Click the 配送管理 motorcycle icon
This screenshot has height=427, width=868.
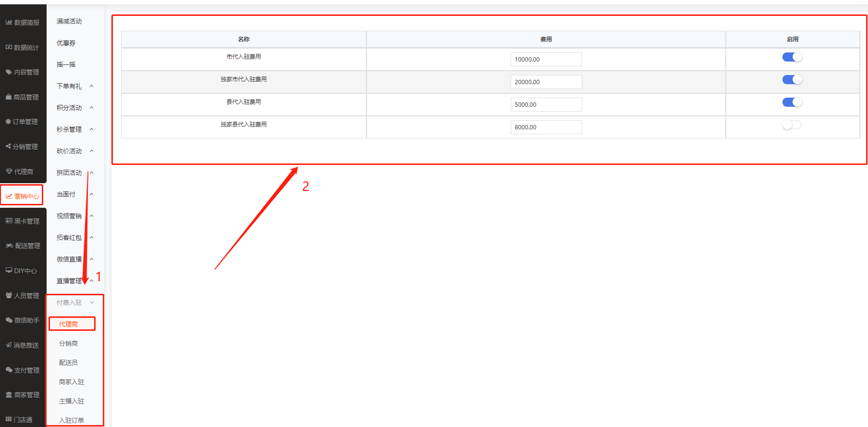[x=9, y=245]
